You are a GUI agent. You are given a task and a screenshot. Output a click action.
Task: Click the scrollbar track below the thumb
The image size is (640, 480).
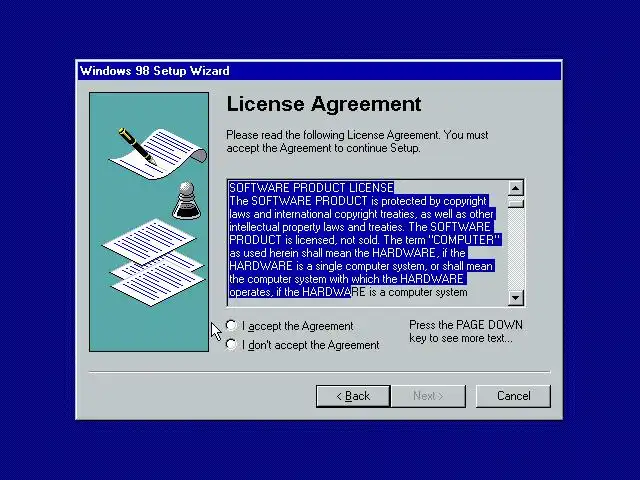(516, 249)
